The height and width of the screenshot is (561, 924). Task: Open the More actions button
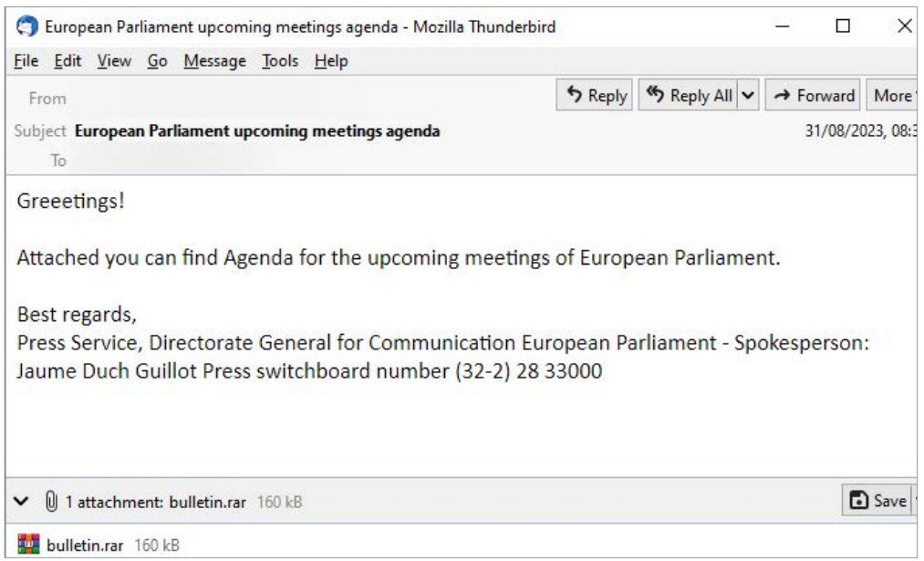coord(893,95)
